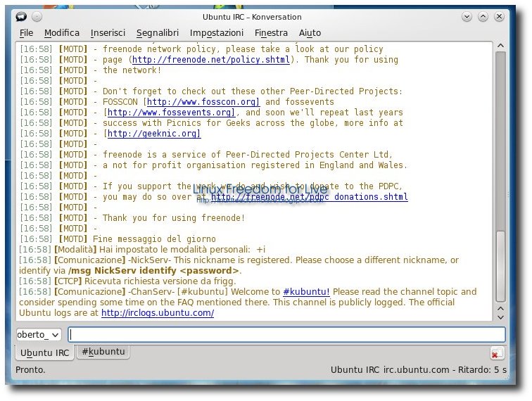This screenshot has height=401, width=532.
Task: Click 'Fine messaggio del giorno' line
Action: coord(154,239)
